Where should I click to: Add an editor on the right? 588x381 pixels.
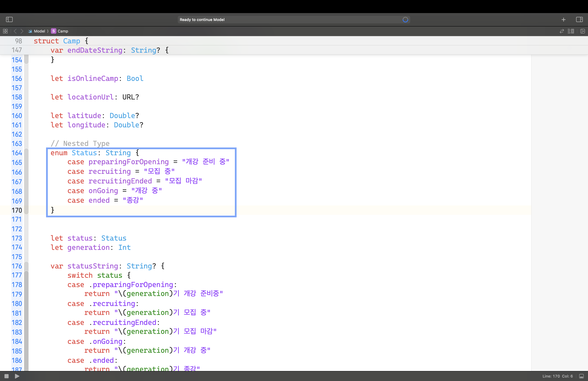point(582,31)
